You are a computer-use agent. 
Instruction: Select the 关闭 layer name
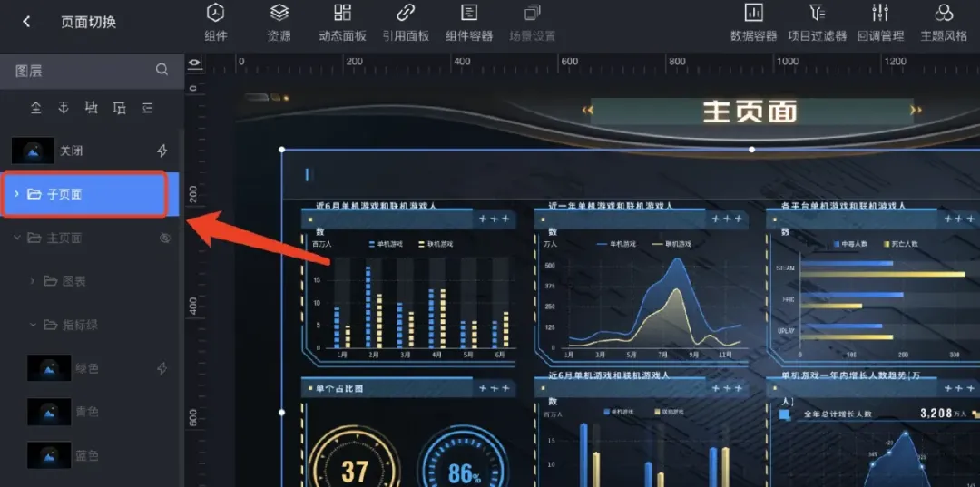(x=72, y=151)
